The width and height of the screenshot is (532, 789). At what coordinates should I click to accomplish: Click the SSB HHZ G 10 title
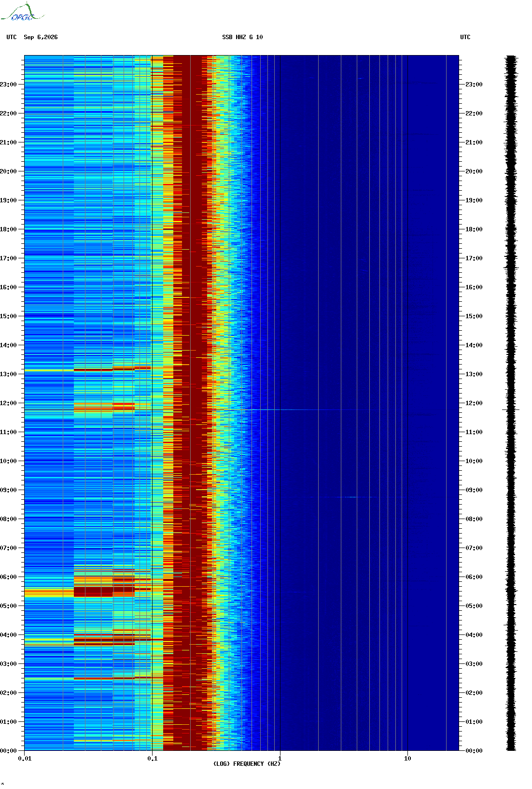click(x=242, y=37)
